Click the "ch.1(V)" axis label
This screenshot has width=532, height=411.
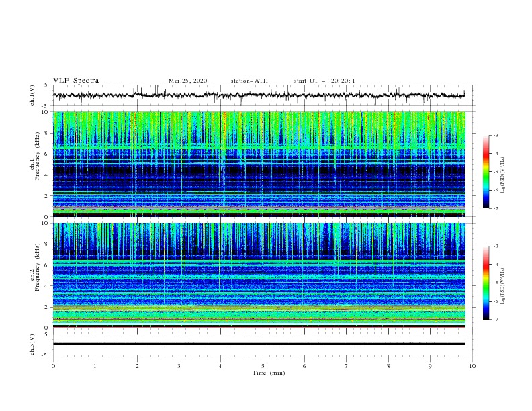32,95
